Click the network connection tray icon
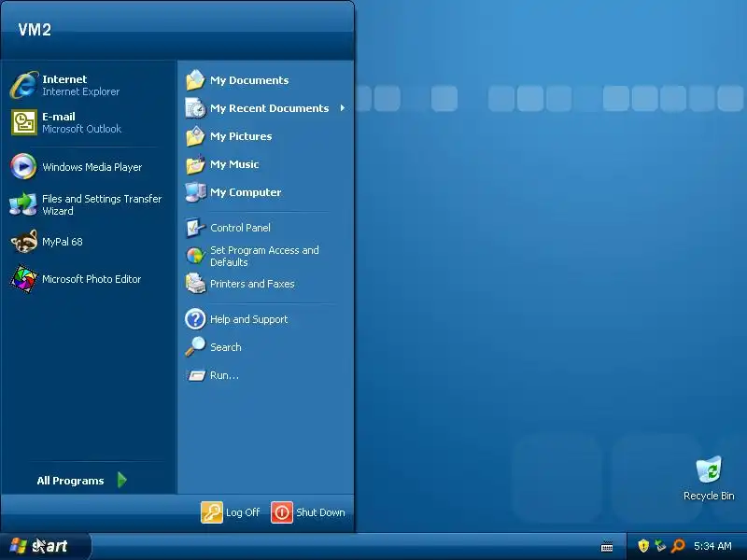 [x=660, y=545]
